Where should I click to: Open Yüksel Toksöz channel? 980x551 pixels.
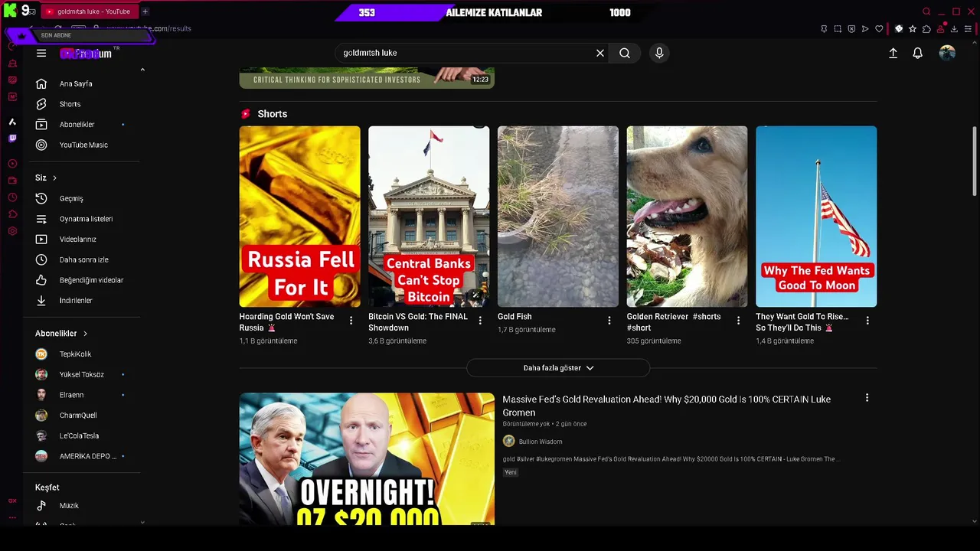tap(83, 374)
